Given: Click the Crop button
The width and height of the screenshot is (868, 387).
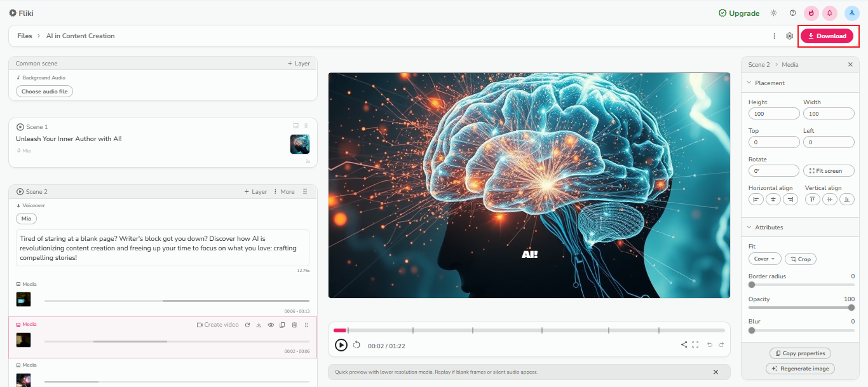Looking at the screenshot, I should tap(801, 259).
